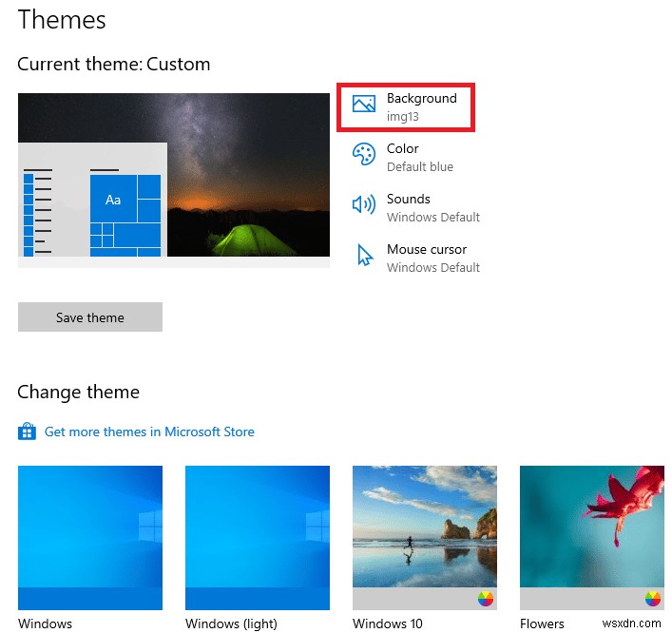Image resolution: width=672 pixels, height=633 pixels.
Task: Click the Sounds label text
Action: click(x=409, y=199)
